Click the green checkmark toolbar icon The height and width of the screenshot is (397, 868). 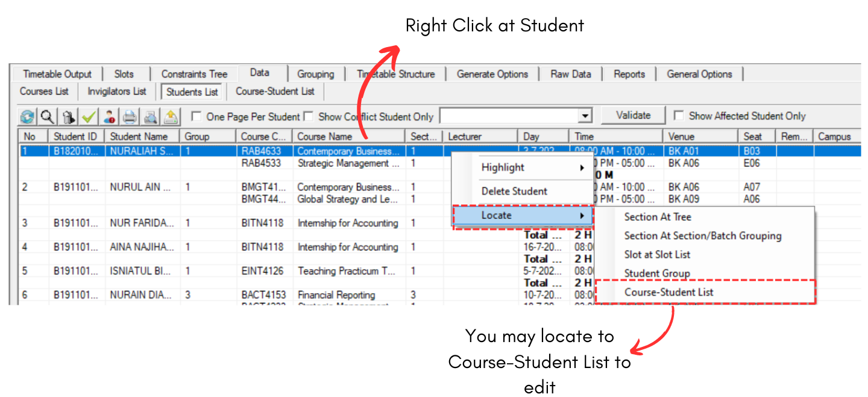(x=89, y=116)
